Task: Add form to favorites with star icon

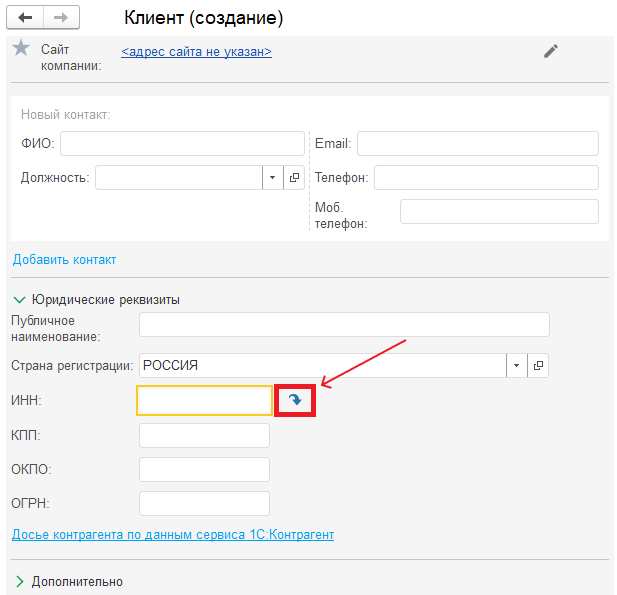Action: click(x=21, y=49)
